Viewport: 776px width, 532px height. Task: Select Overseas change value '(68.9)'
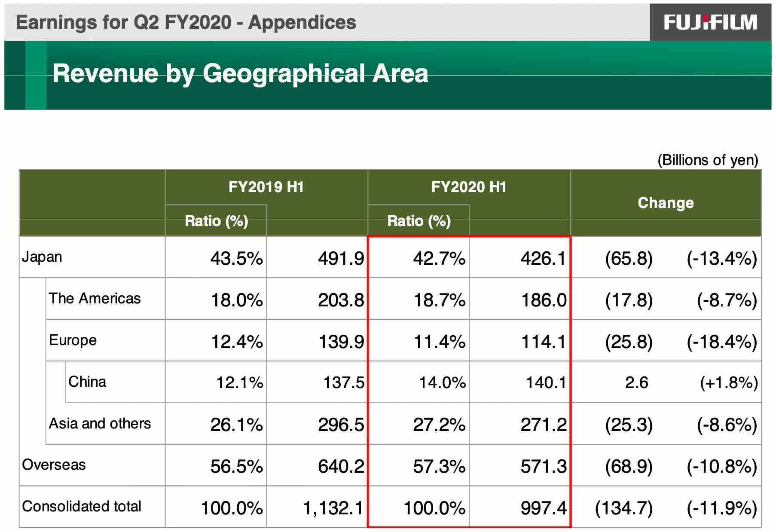pos(629,466)
